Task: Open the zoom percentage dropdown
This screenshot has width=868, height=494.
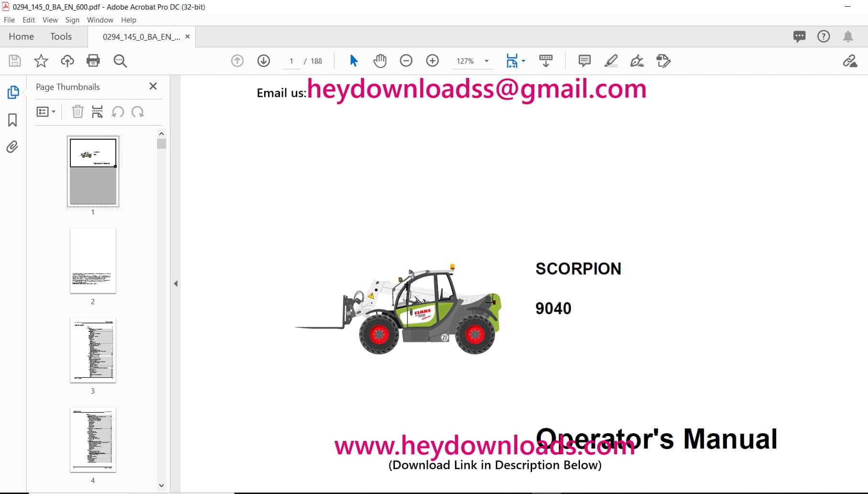Action: pyautogui.click(x=487, y=61)
